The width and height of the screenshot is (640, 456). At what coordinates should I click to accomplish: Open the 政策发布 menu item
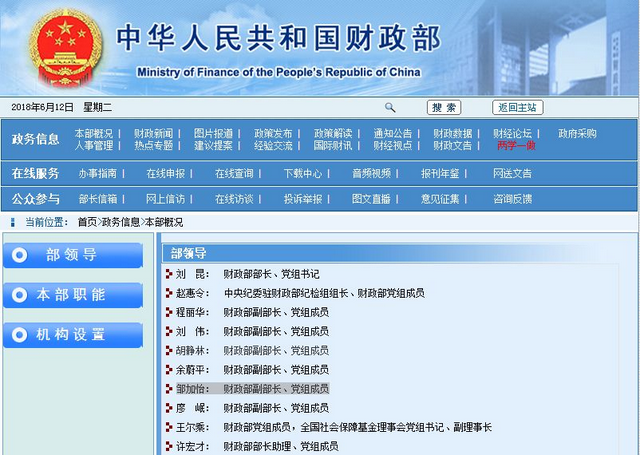(273, 133)
